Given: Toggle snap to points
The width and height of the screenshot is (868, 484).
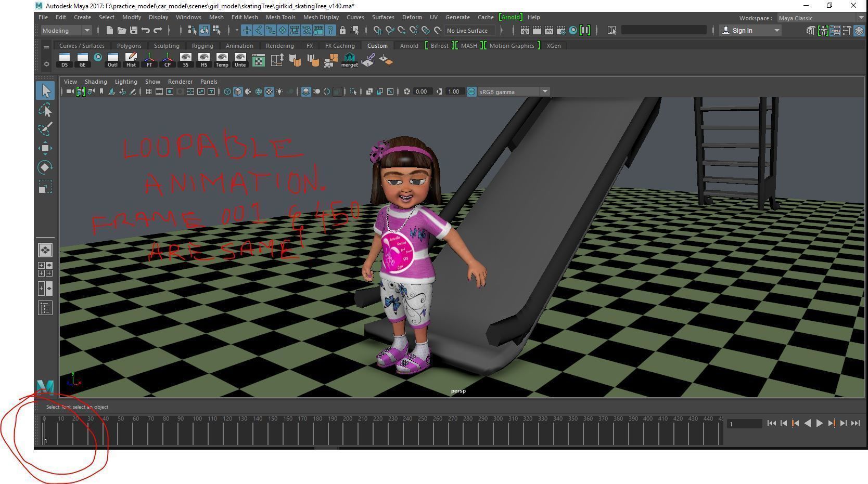Looking at the screenshot, I should (402, 31).
